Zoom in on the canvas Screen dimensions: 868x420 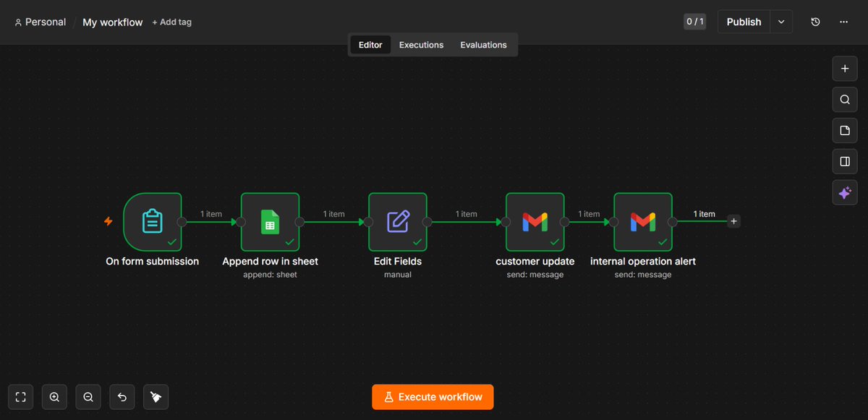coord(54,397)
